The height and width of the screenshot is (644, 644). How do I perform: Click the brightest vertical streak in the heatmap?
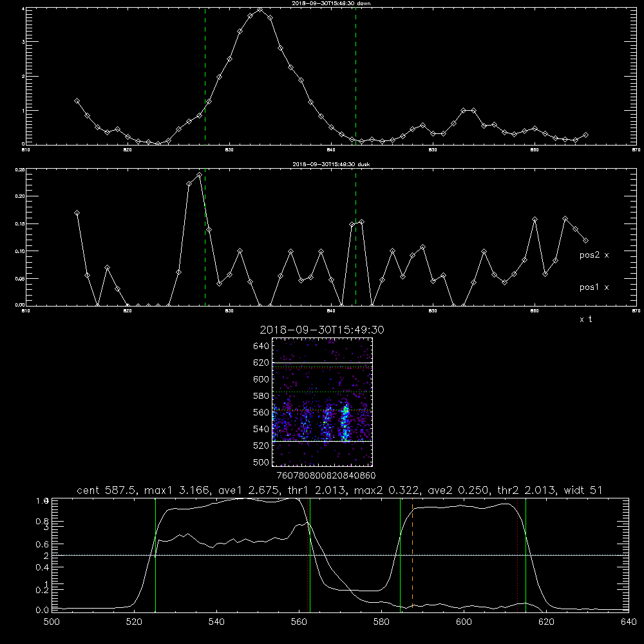(345, 422)
